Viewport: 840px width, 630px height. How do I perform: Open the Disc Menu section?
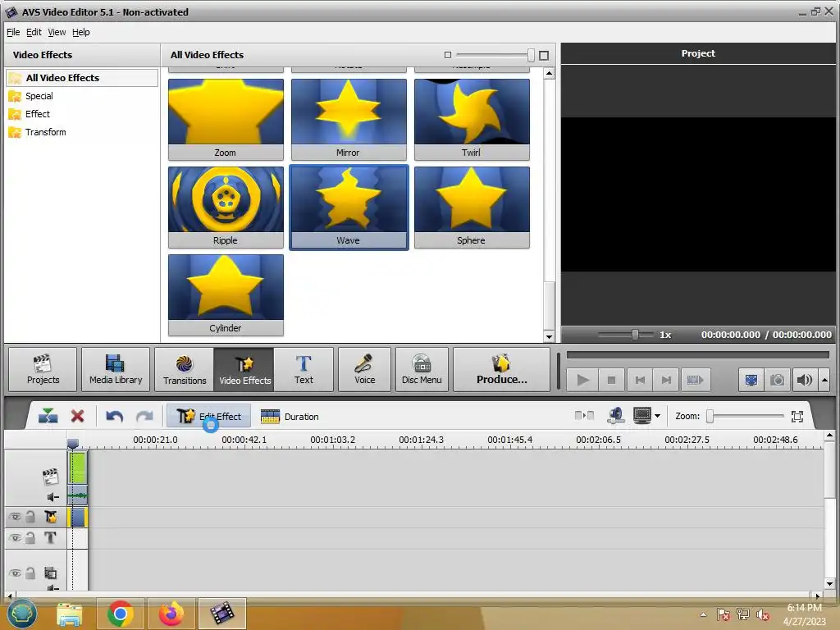(422, 370)
